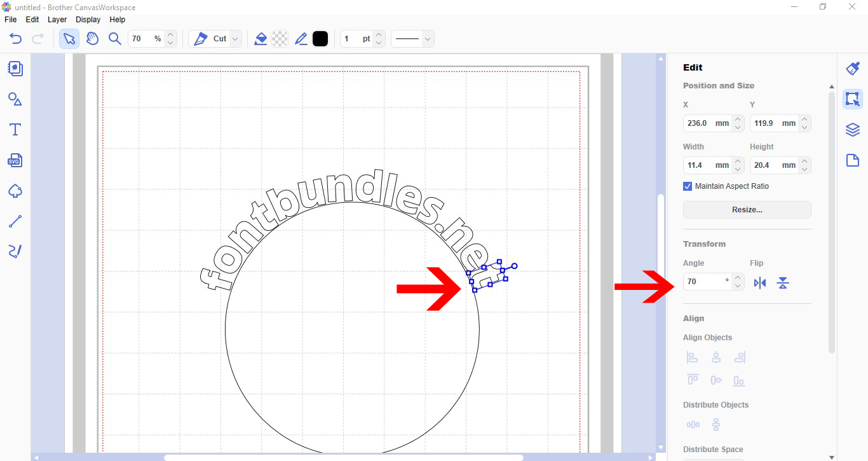Viewport: 868px width, 461px height.
Task: Open the Cut operation dropdown
Action: pos(236,39)
